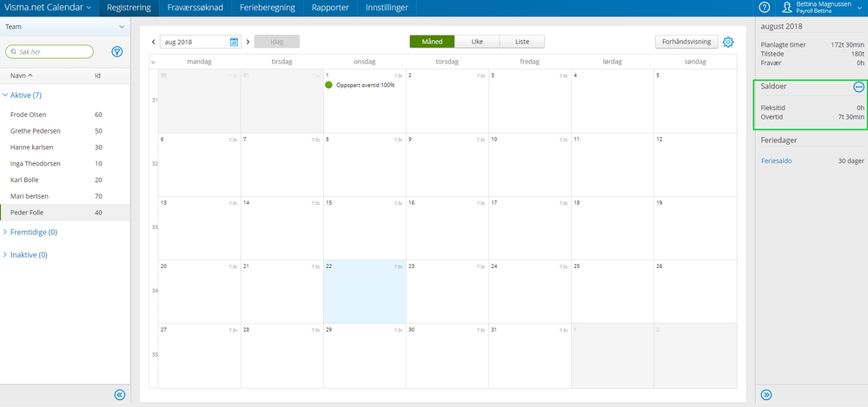Switch to Liste view
This screenshot has height=407, width=868.
pos(522,42)
